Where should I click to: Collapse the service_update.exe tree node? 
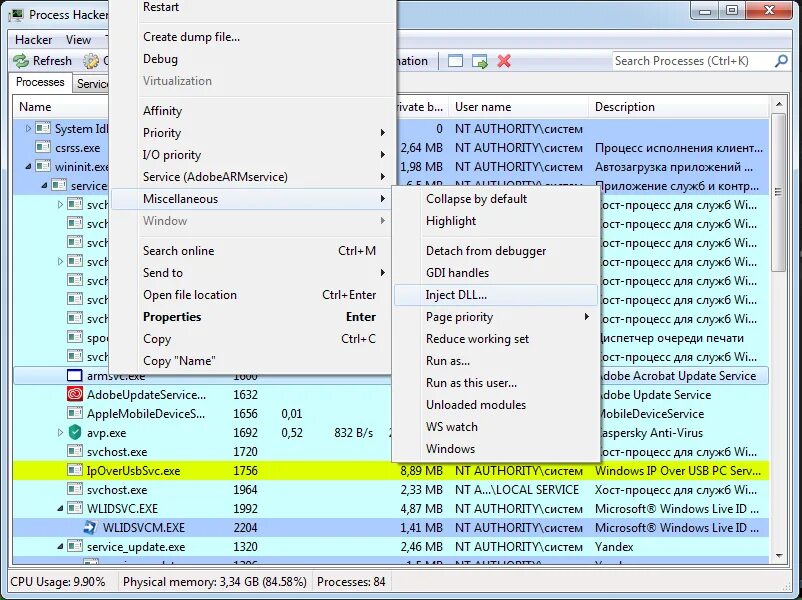[60, 547]
